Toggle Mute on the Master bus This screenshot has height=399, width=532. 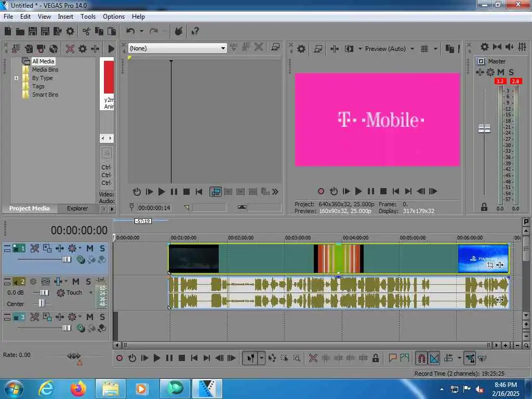tap(500, 72)
